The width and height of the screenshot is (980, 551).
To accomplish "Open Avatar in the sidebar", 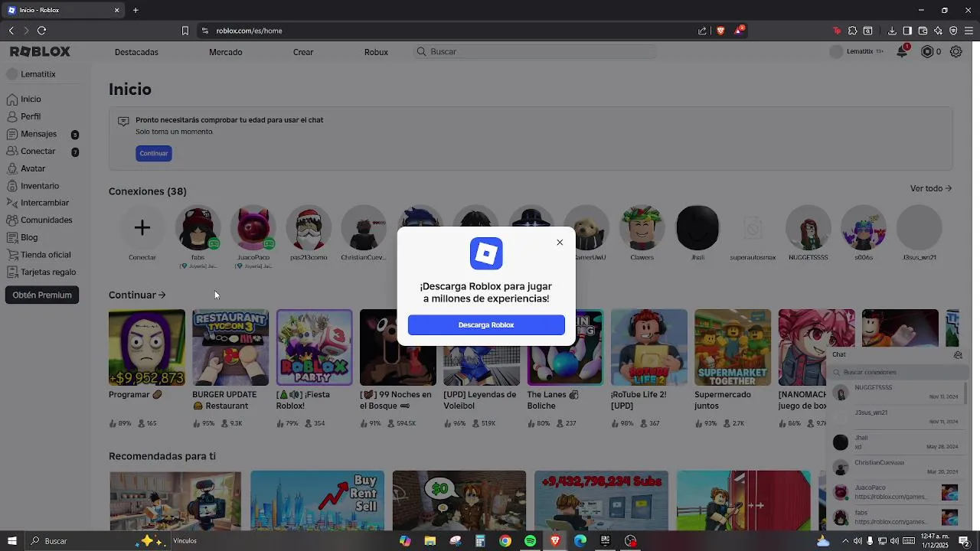I will click(x=33, y=168).
